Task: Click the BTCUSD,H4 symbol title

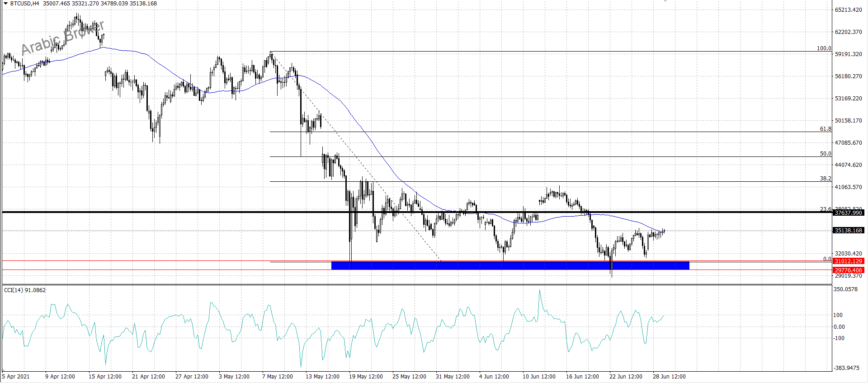Action: [25, 3]
